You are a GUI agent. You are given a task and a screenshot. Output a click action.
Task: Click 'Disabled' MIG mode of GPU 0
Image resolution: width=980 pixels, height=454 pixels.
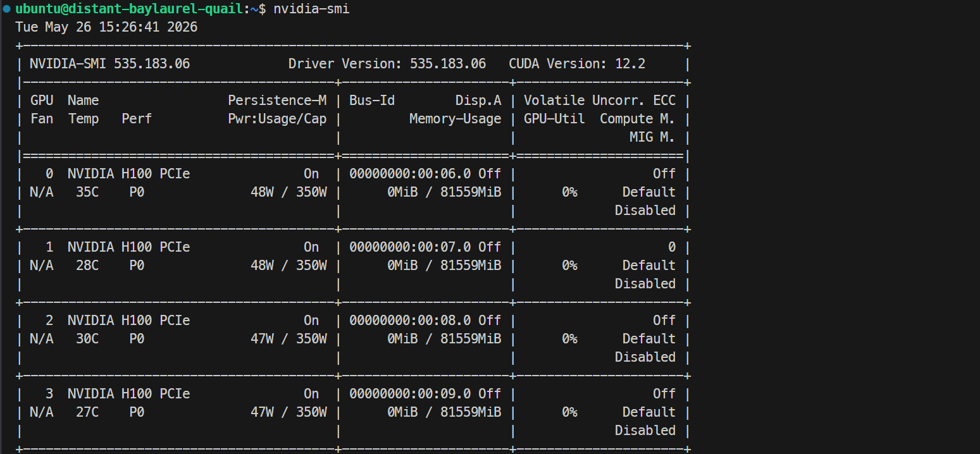pyautogui.click(x=645, y=211)
